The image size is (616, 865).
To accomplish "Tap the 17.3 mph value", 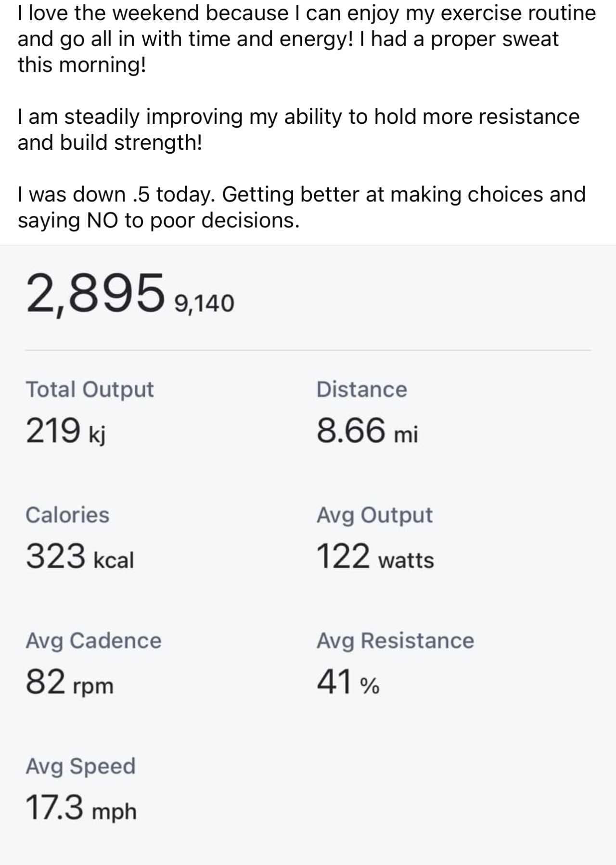I will (x=81, y=808).
